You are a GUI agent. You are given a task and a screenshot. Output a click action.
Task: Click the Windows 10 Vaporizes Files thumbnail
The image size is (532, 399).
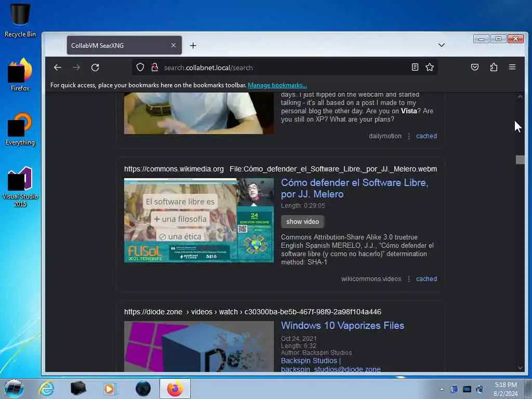click(x=199, y=347)
